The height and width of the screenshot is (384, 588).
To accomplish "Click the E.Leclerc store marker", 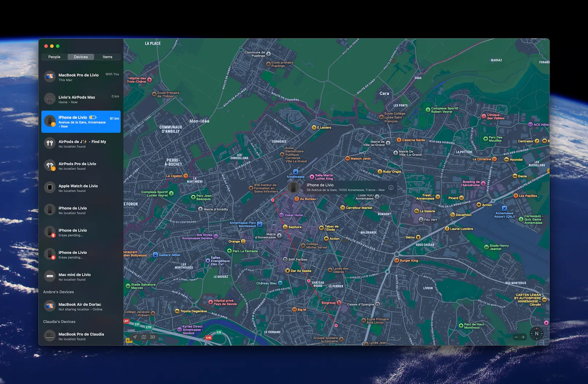I will point(314,128).
